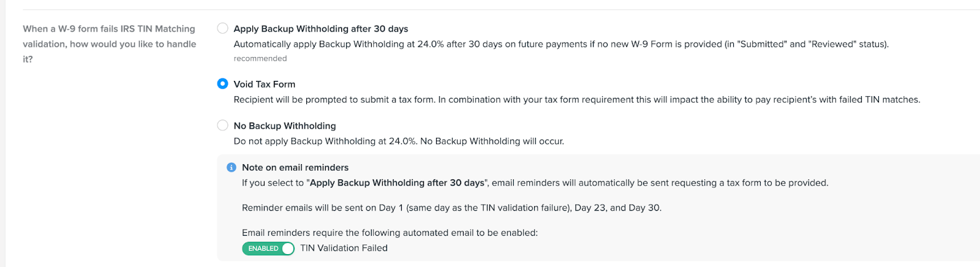Image resolution: width=980 pixels, height=267 pixels.
Task: Click the 'Do not apply Backup Withholding' description
Action: pyautogui.click(x=399, y=141)
